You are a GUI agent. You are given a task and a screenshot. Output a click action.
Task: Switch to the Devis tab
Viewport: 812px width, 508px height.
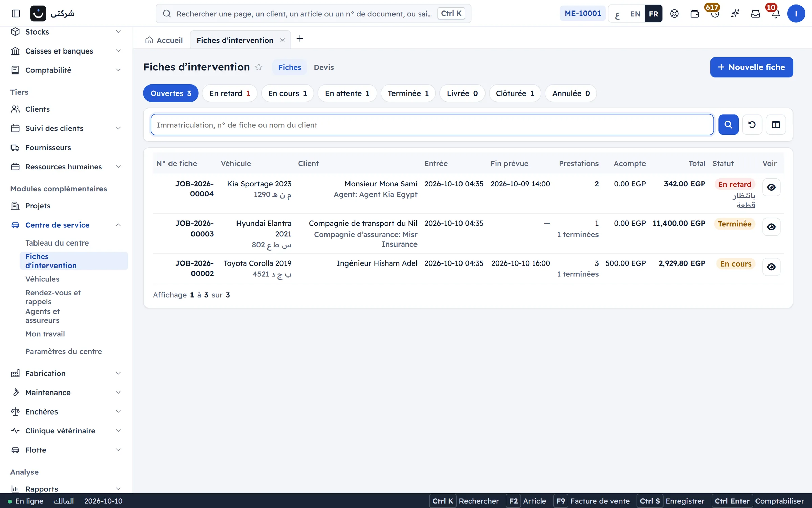pyautogui.click(x=323, y=67)
